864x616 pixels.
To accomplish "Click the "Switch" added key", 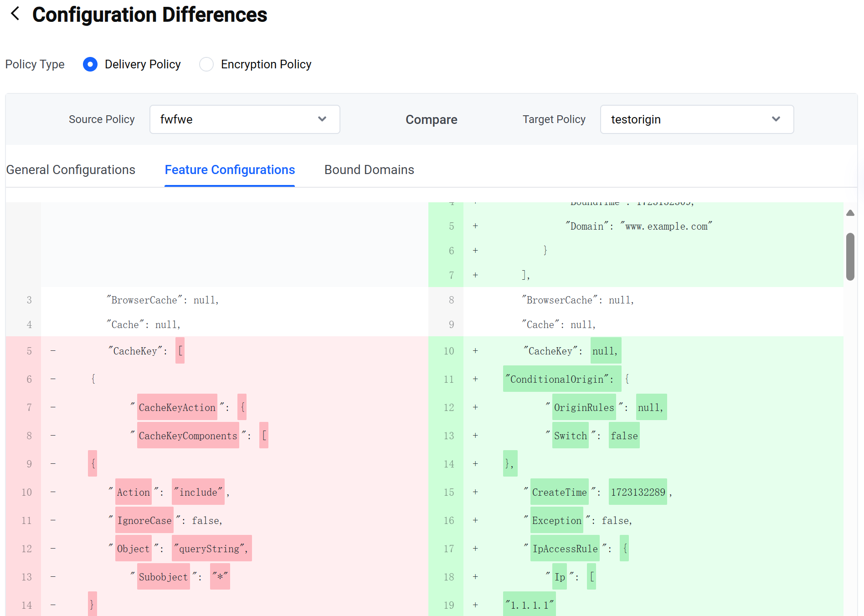I will tap(571, 436).
